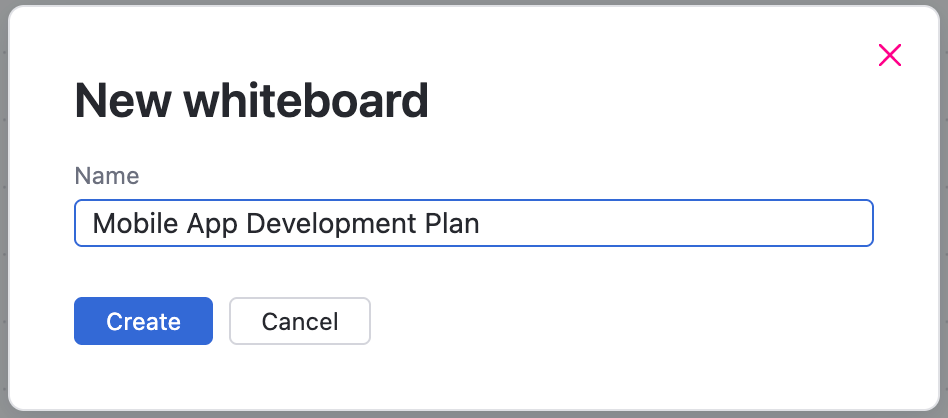Click the New whiteboard dialog heading
The image size is (948, 418).
pos(251,101)
